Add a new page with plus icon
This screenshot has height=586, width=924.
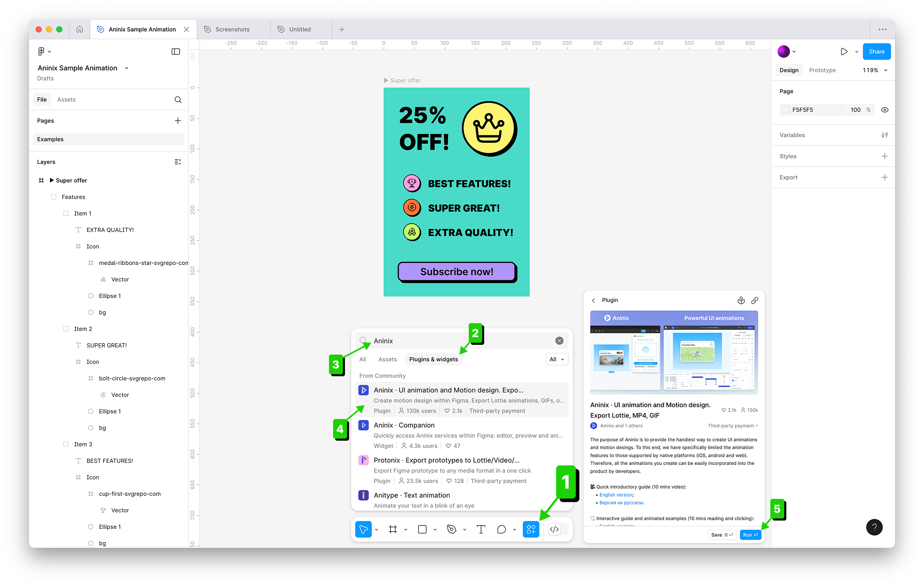(x=178, y=121)
